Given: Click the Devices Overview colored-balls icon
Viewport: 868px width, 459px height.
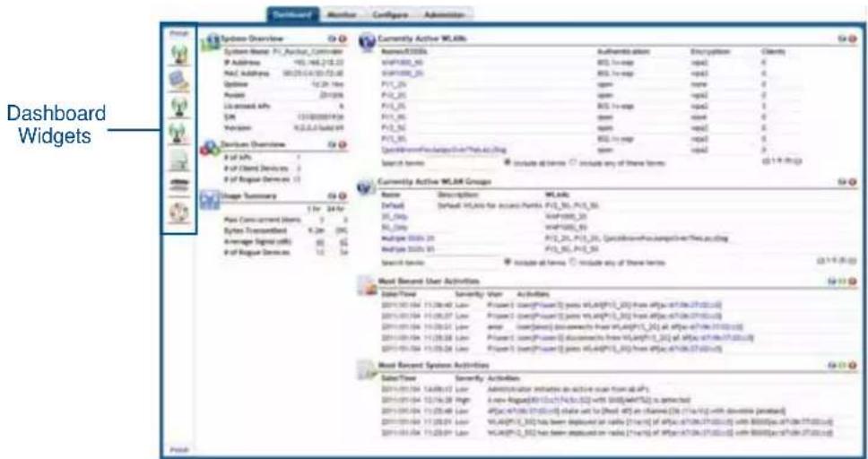Looking at the screenshot, I should click(211, 147).
